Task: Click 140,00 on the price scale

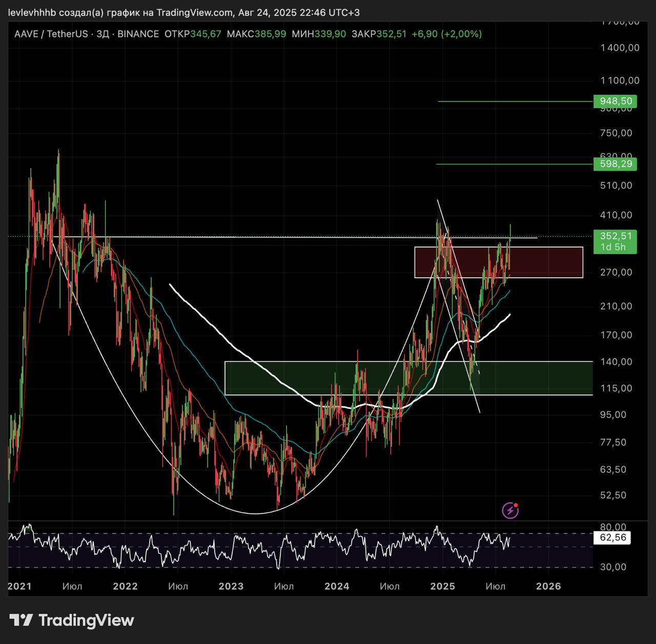Action: point(617,362)
